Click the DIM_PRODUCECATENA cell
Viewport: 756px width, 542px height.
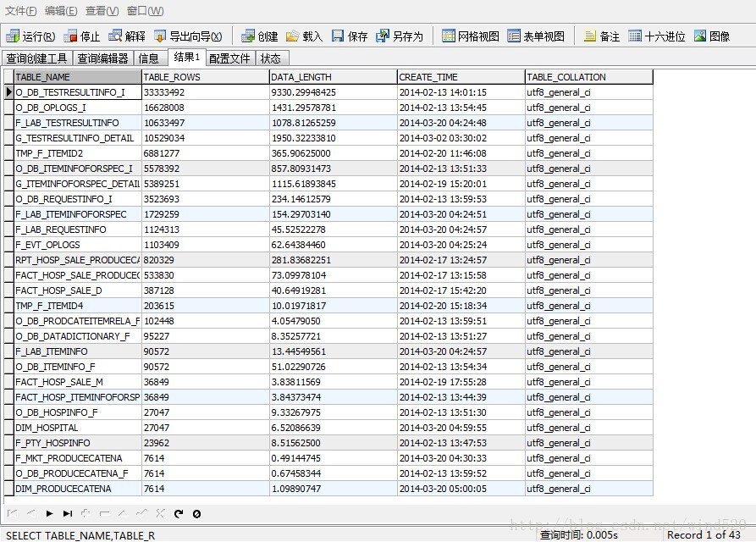[78, 489]
